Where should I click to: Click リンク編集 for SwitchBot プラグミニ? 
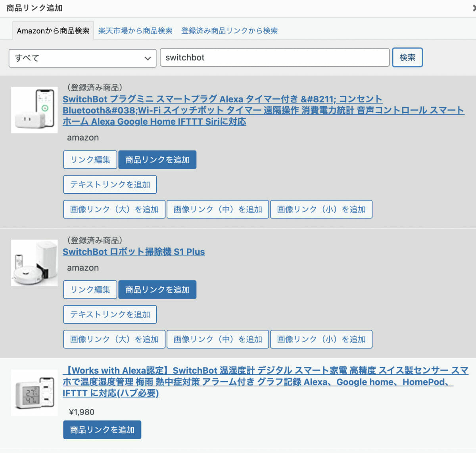pos(90,160)
